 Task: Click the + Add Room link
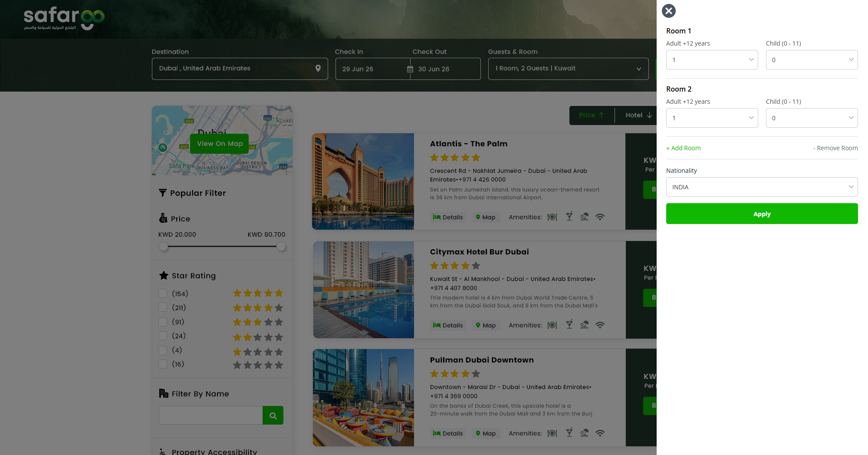coord(684,148)
